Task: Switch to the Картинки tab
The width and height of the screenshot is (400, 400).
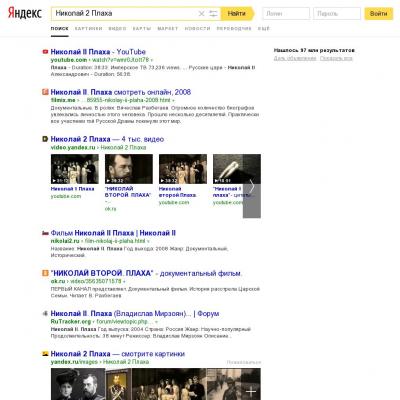Action: [89, 29]
